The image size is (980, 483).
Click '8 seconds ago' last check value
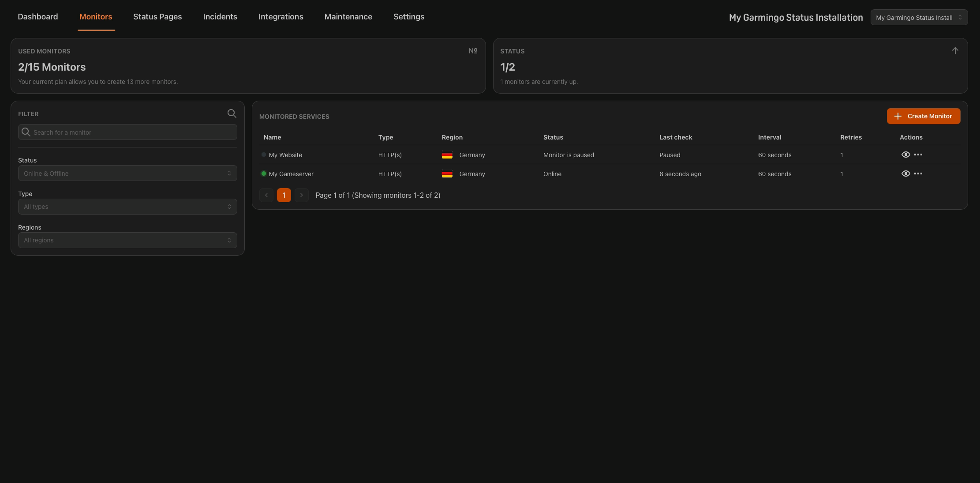tap(680, 174)
